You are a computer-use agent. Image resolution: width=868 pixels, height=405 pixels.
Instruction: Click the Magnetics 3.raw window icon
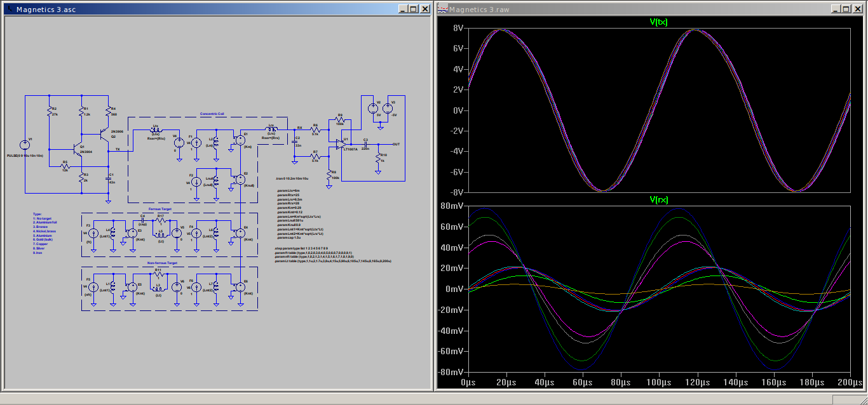pyautogui.click(x=442, y=9)
